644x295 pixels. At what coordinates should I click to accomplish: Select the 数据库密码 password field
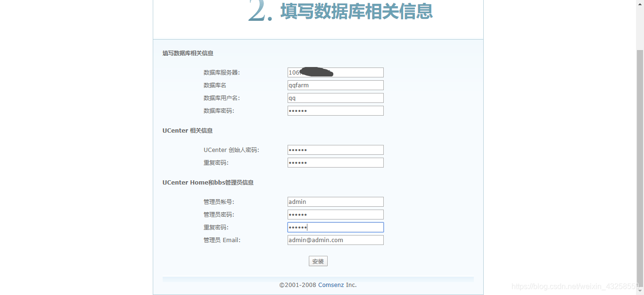pos(336,111)
